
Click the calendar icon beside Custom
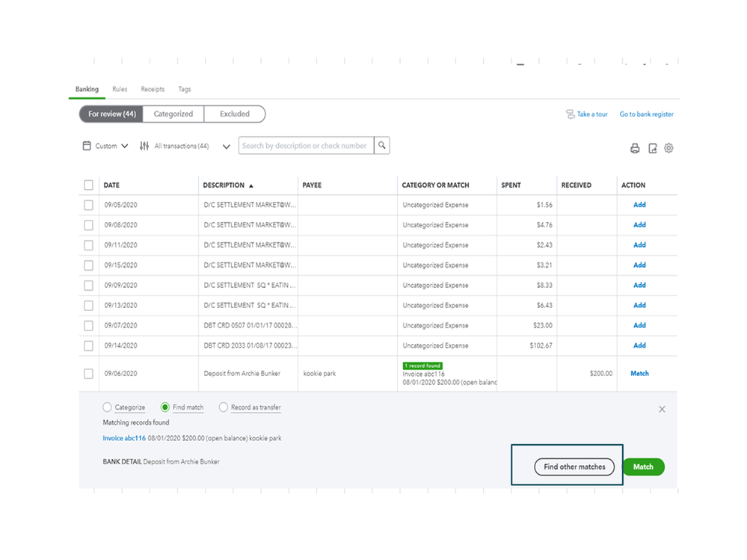[x=87, y=146]
